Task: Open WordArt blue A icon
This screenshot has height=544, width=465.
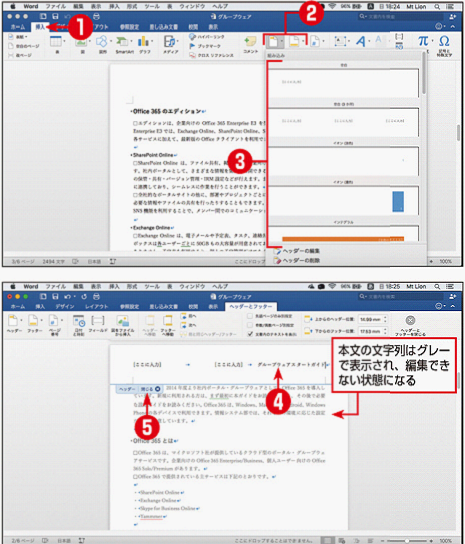Action: (x=360, y=42)
